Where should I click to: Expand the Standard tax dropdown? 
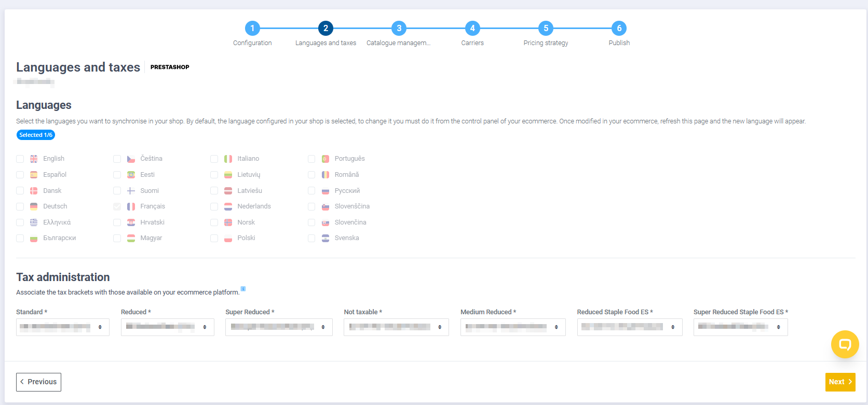[x=63, y=327]
